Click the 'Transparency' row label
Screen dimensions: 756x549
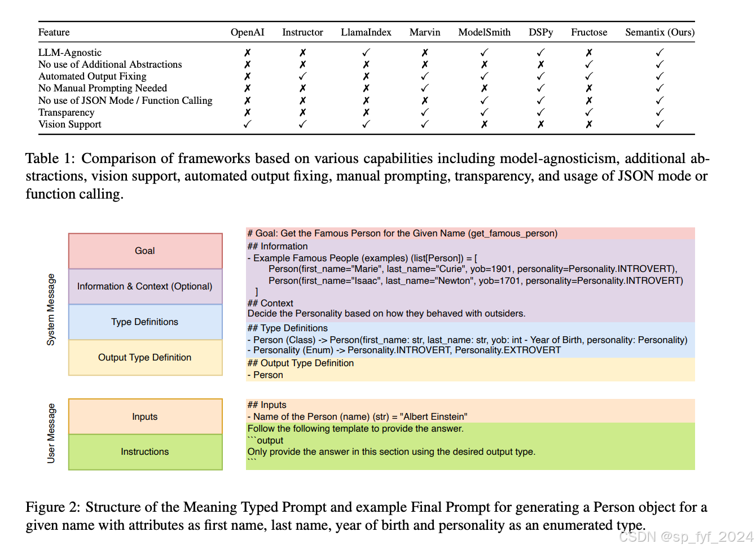(67, 112)
